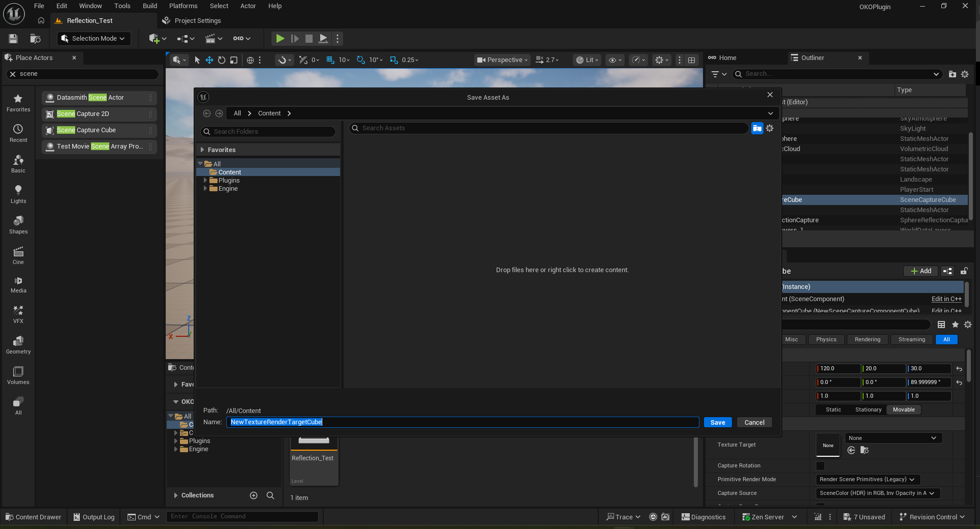Open the Platforms menu
Image resolution: width=980 pixels, height=529 pixels.
(183, 6)
